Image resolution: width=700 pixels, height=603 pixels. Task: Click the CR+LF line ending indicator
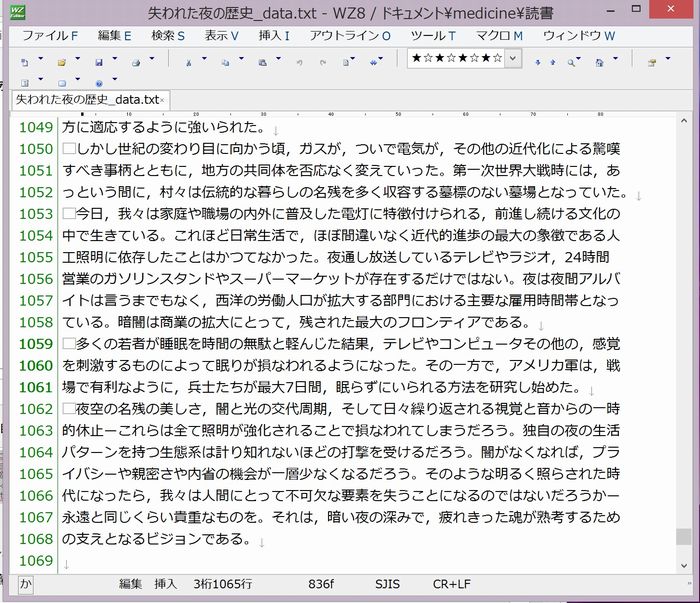click(x=451, y=584)
